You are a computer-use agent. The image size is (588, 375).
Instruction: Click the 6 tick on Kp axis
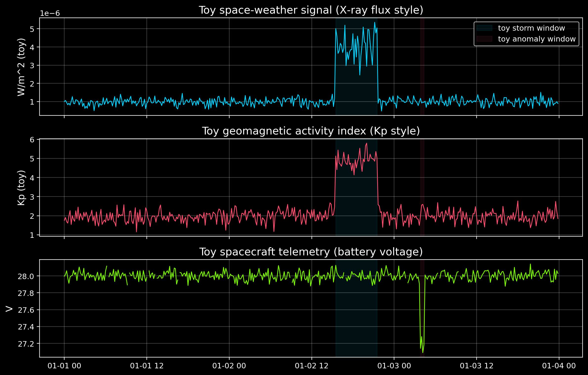point(32,140)
